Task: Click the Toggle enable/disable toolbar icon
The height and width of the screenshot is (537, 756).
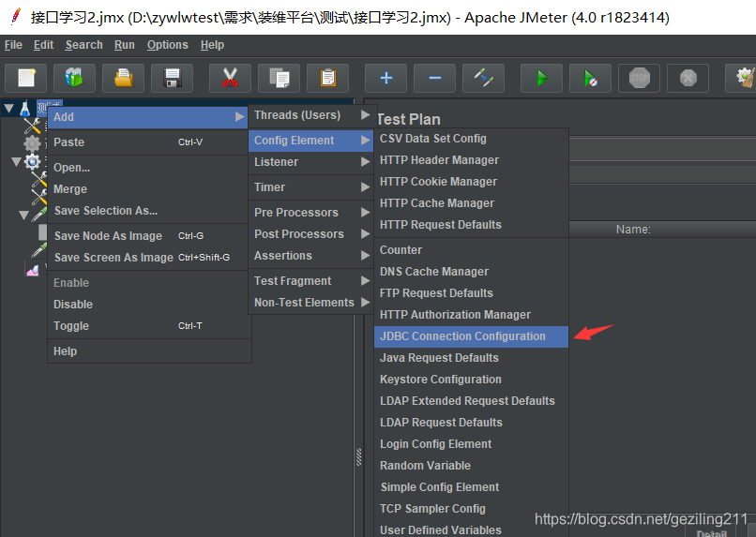Action: pos(484,78)
